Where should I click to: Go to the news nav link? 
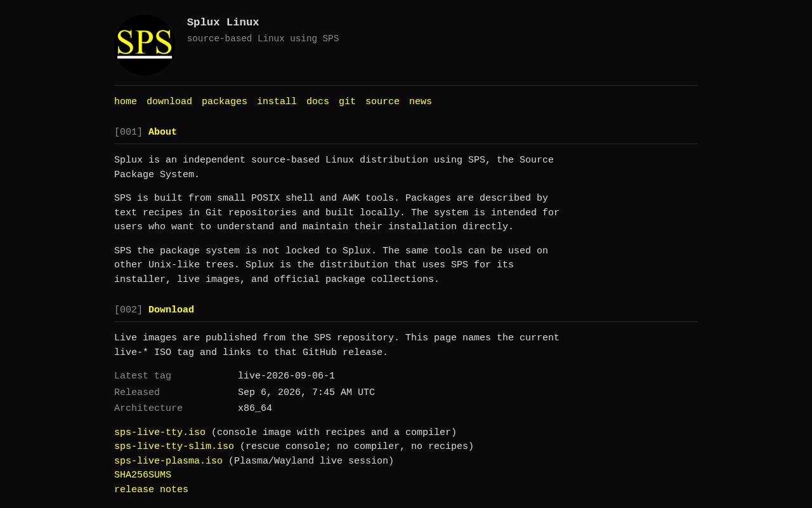[421, 102]
